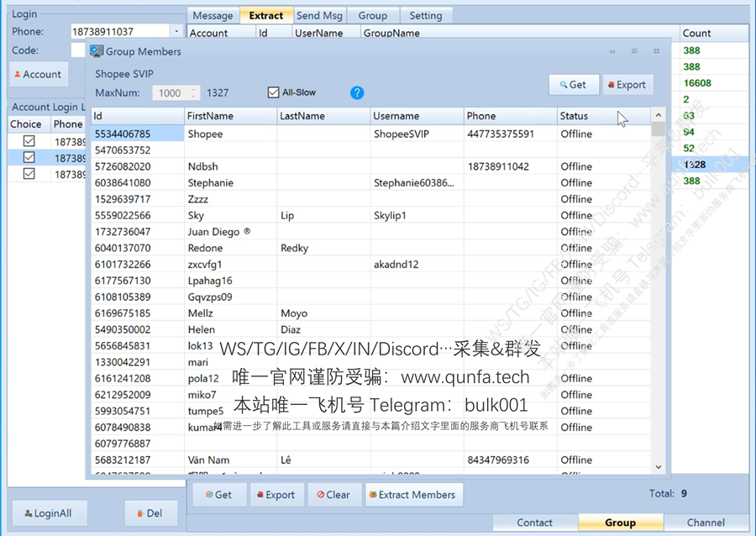Switch to the Extract tab
This screenshot has height=536, width=756.
pyautogui.click(x=266, y=15)
